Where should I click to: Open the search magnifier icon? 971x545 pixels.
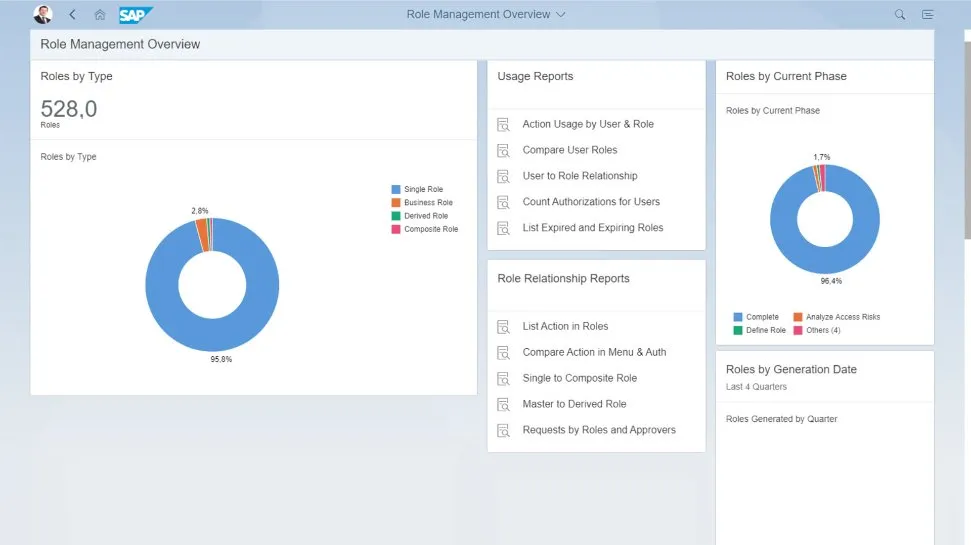[900, 15]
